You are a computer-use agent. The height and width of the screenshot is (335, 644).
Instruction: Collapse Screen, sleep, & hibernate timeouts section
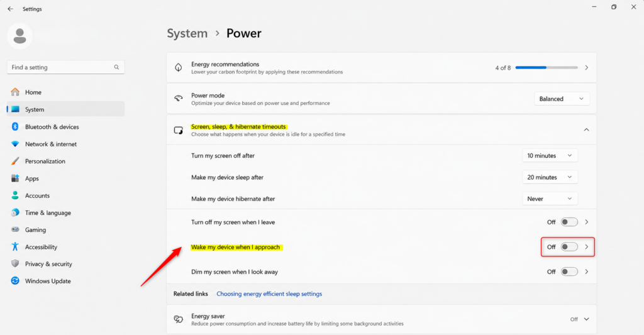587,129
